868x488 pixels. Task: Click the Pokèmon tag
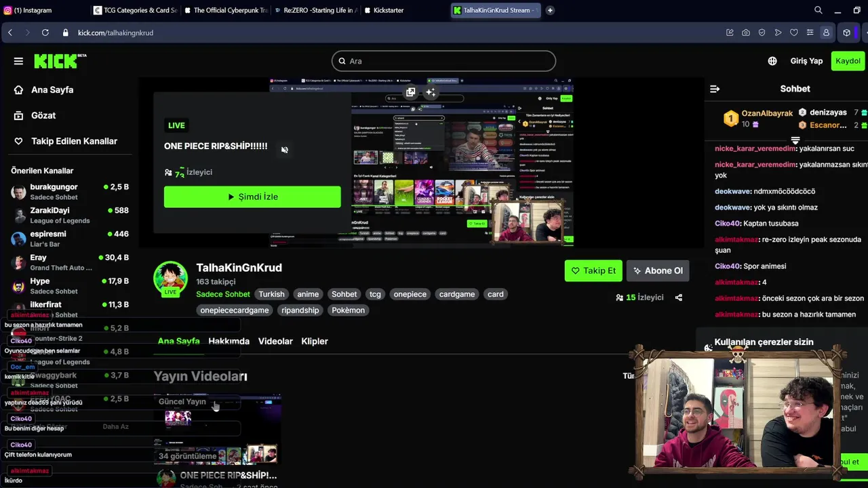349,310
